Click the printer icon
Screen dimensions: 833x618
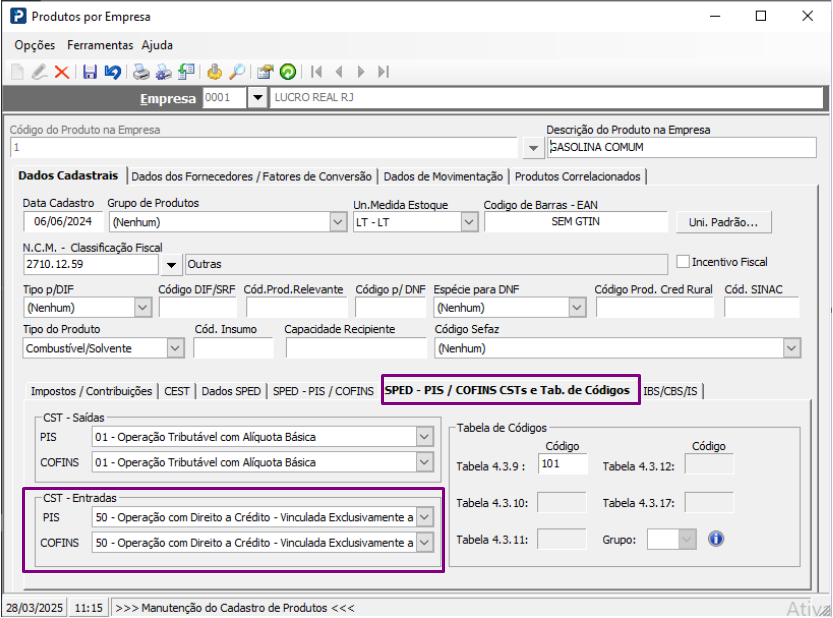click(x=141, y=72)
